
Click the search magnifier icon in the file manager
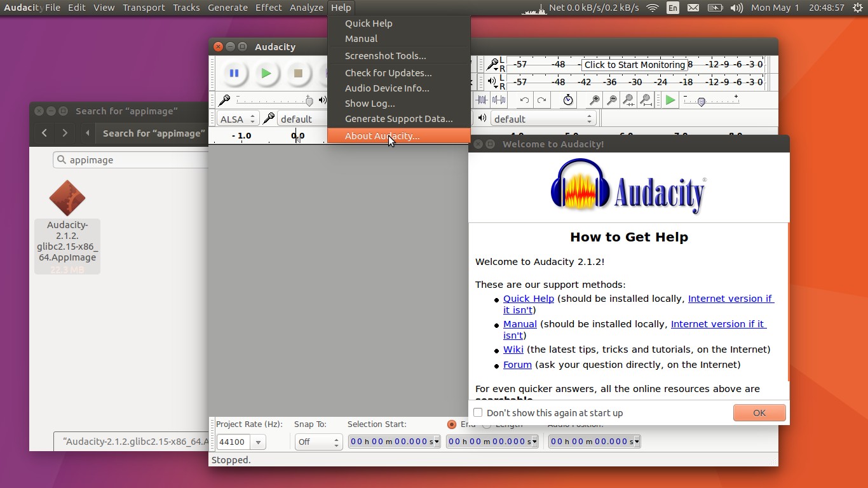point(62,160)
